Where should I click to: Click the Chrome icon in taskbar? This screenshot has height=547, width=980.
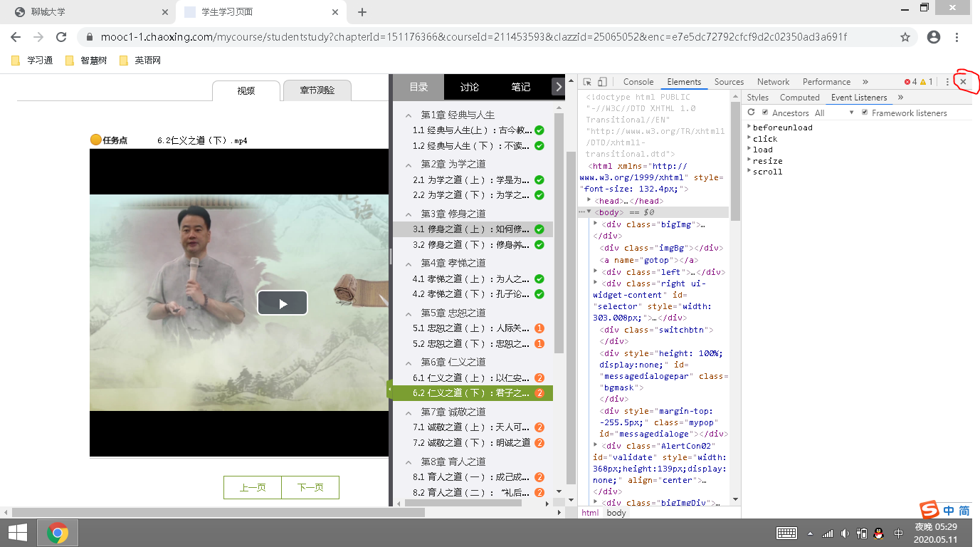tap(58, 533)
